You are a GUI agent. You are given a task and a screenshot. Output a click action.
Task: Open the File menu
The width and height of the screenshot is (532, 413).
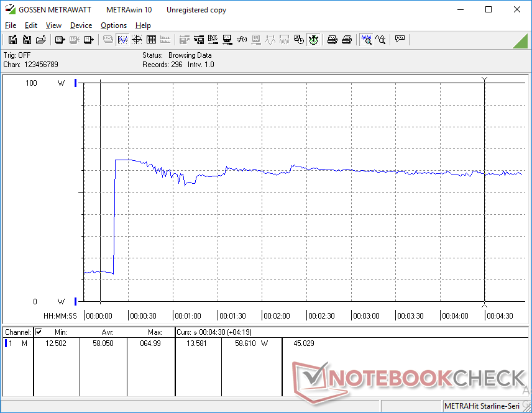11,25
